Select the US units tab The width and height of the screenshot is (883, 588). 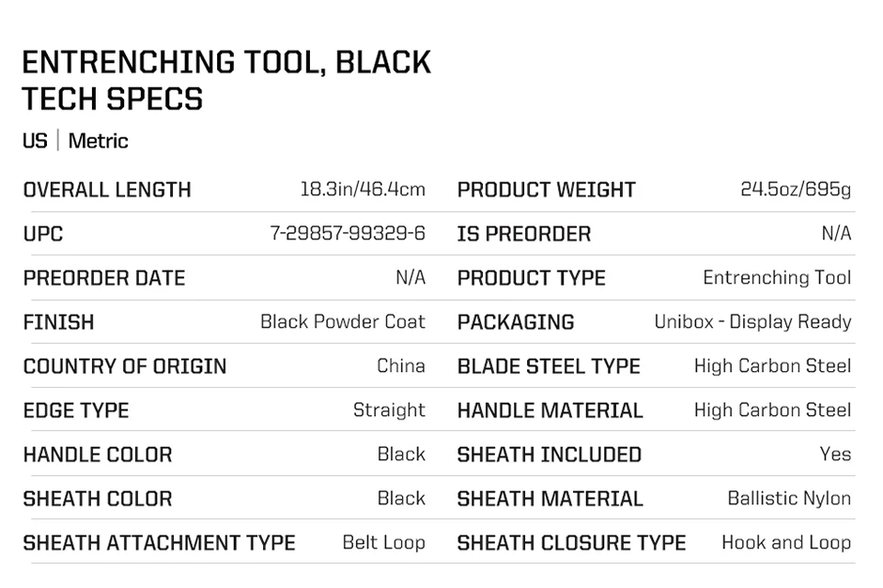pos(35,141)
